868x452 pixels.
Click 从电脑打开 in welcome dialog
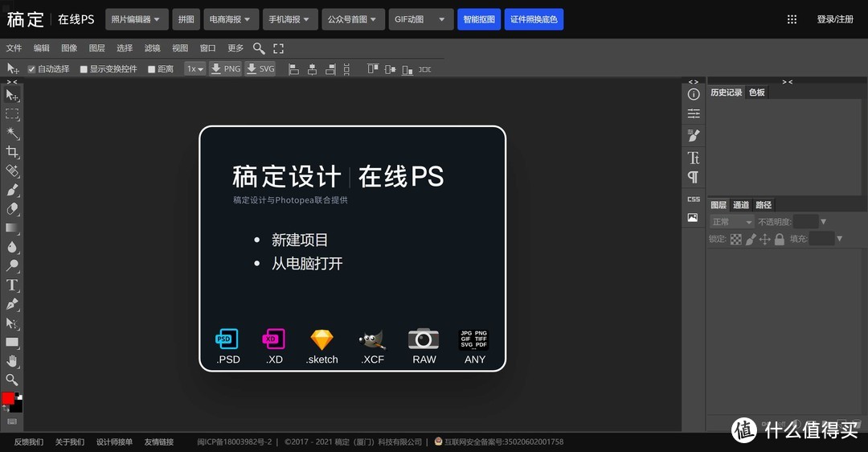tap(307, 263)
